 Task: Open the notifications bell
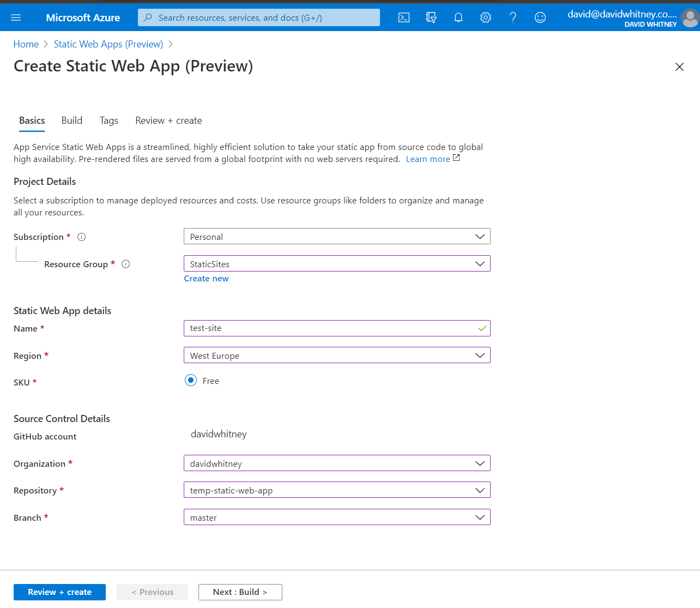pyautogui.click(x=458, y=17)
